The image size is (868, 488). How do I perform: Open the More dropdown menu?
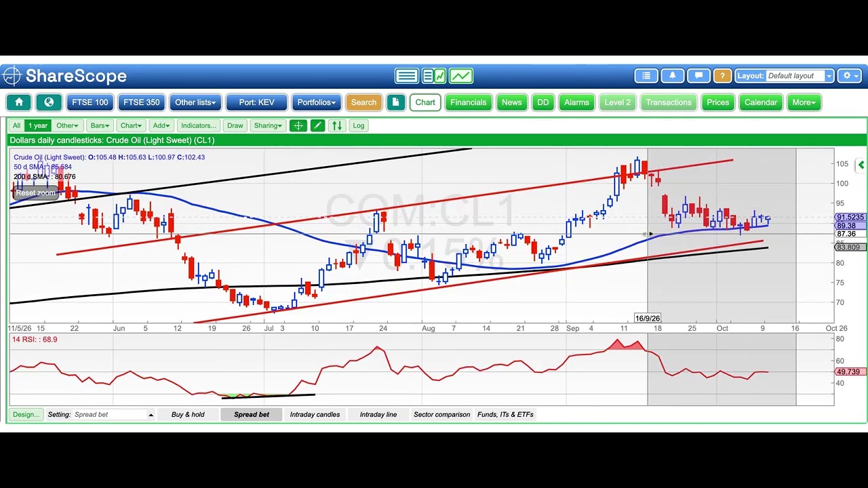click(804, 102)
